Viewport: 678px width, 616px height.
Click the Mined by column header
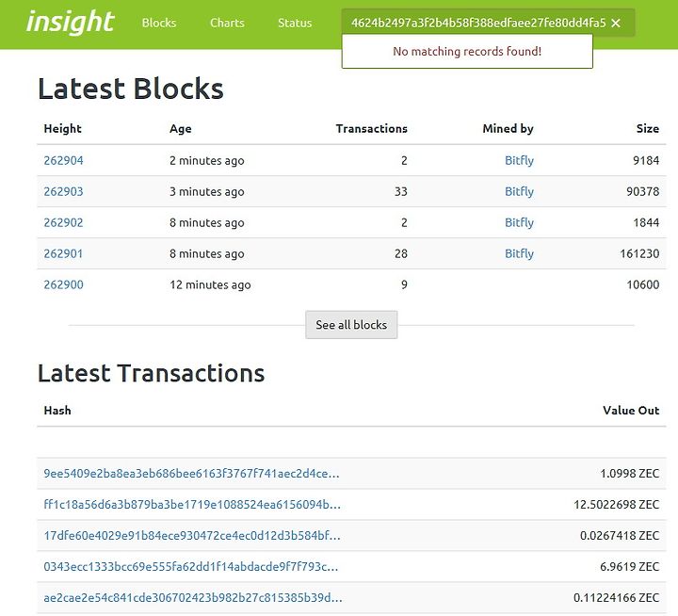[x=508, y=129]
